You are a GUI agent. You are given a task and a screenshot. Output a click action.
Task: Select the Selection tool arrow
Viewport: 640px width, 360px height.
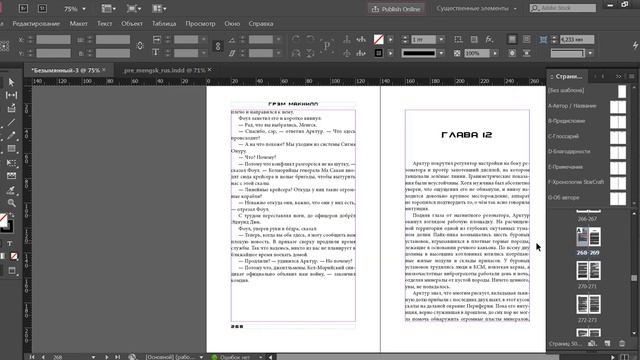(x=11, y=82)
